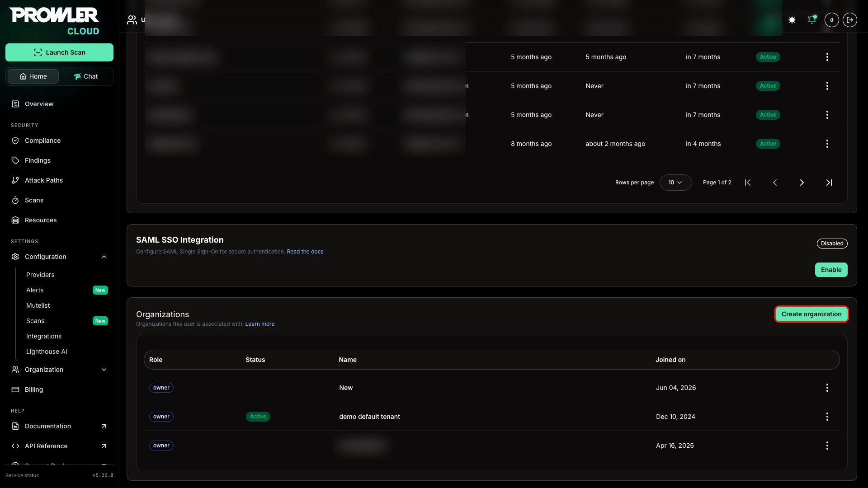Image resolution: width=868 pixels, height=488 pixels.
Task: Open the Billing page
Action: (x=34, y=389)
